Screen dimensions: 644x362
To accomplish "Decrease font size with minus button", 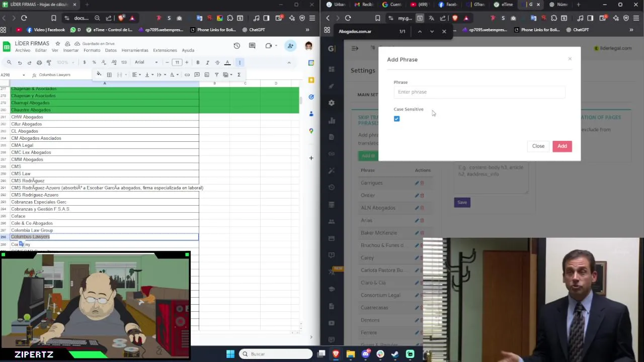I will (x=167, y=62).
